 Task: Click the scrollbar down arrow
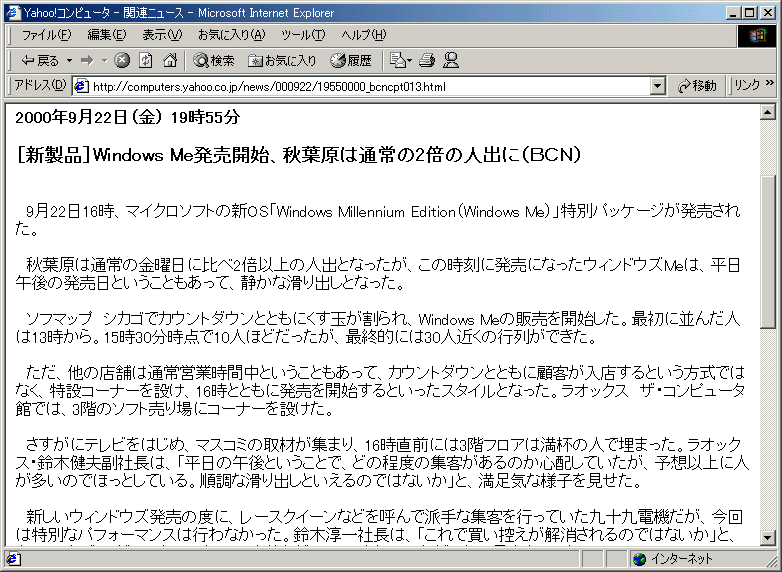coord(768,537)
